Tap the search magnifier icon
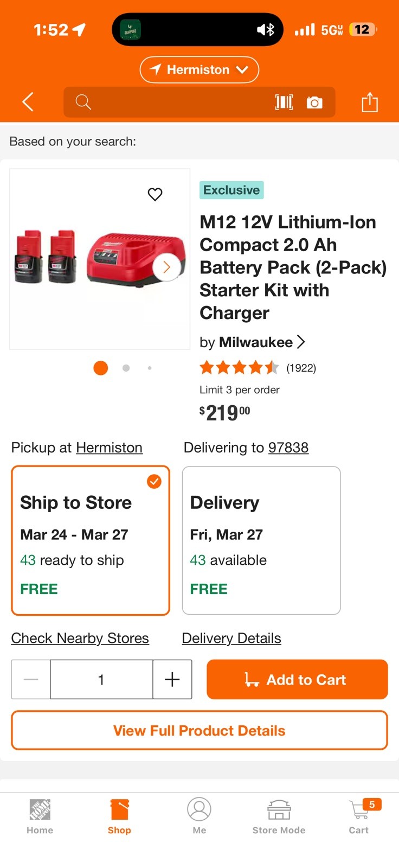399x868 pixels. [83, 102]
